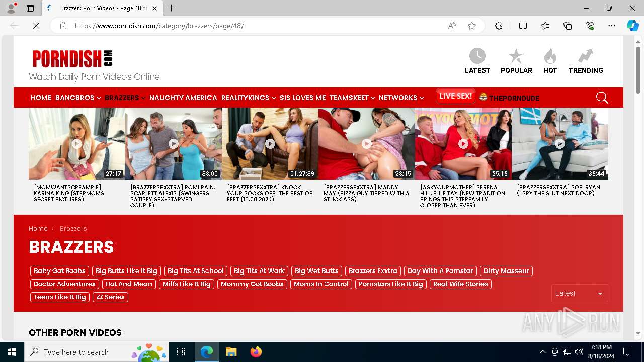644x362 pixels.
Task: Open the Latest sort dropdown
Action: coord(580,293)
